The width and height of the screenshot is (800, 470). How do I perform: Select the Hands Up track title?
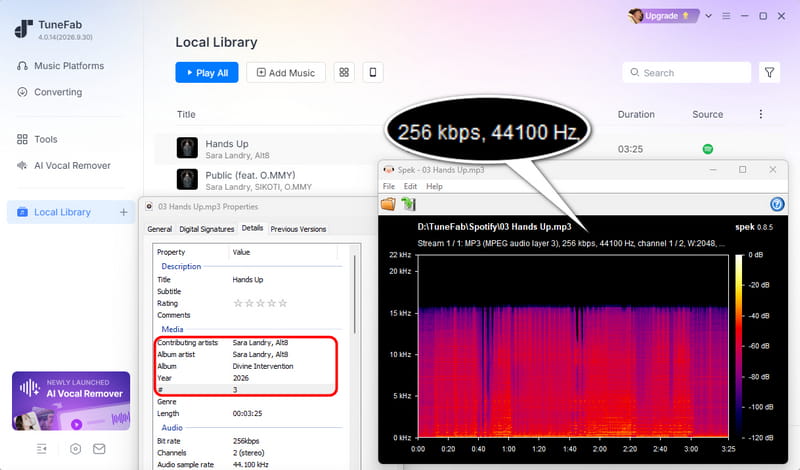point(227,143)
